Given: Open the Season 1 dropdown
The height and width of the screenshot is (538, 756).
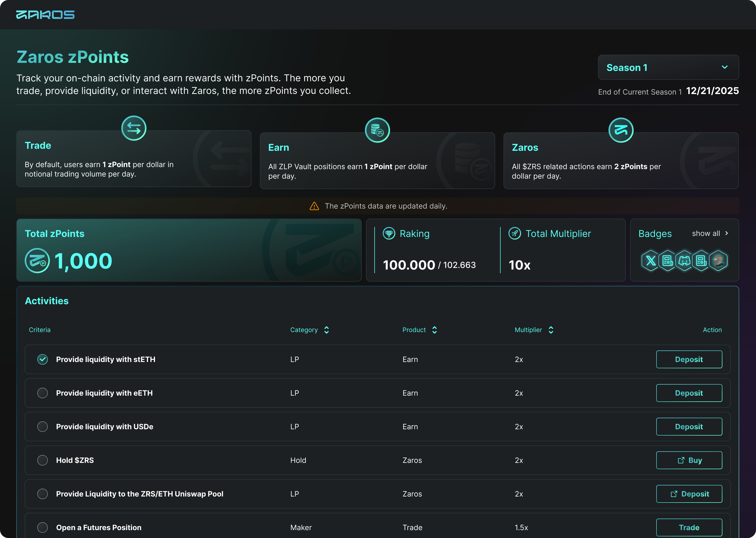Looking at the screenshot, I should click(x=668, y=67).
